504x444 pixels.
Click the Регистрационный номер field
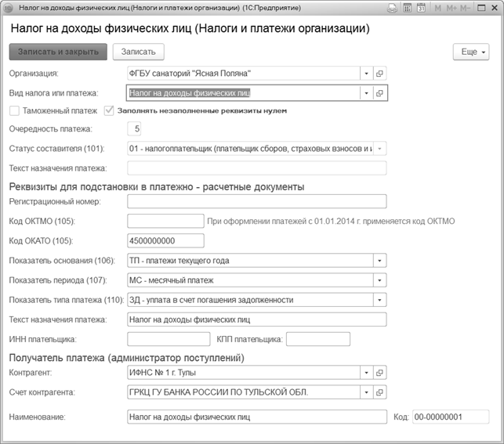[257, 201]
